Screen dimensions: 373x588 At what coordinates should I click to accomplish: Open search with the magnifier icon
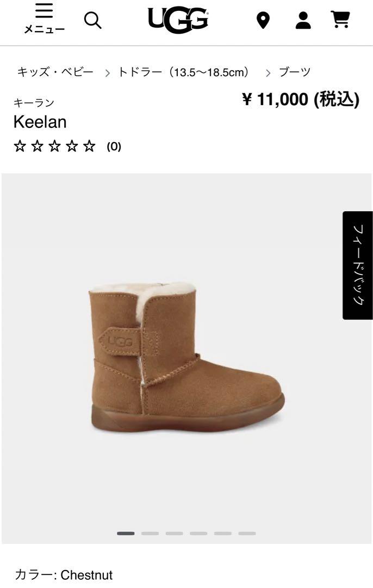(x=92, y=20)
